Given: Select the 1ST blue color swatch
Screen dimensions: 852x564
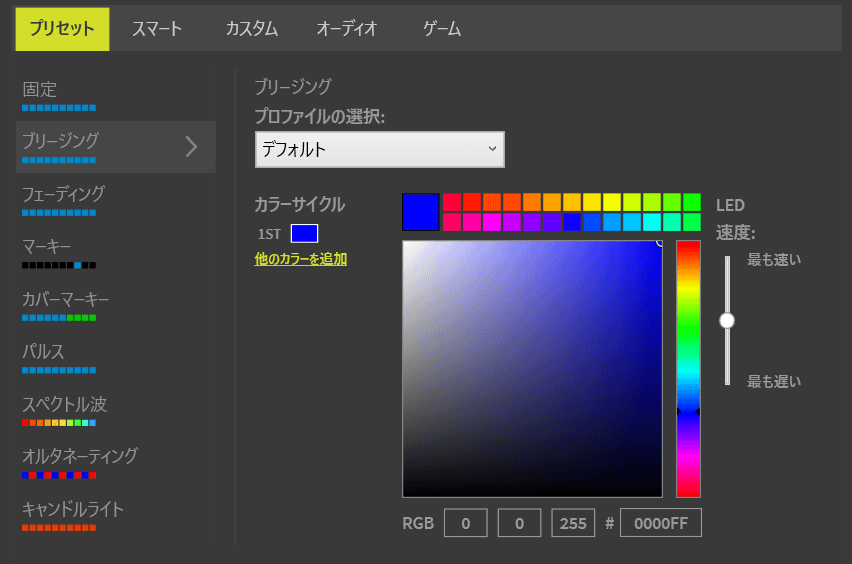Looking at the screenshot, I should [x=304, y=234].
